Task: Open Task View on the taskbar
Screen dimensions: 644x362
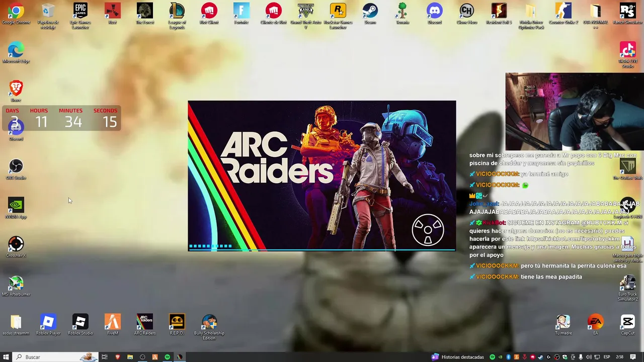Action: tap(105, 357)
